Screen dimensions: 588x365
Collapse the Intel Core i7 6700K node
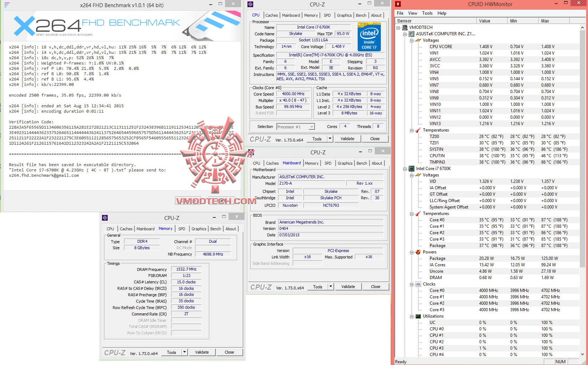point(405,169)
